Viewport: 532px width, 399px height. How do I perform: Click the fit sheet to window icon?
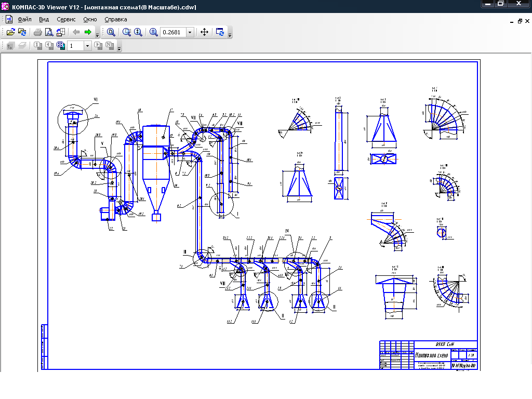[61, 46]
